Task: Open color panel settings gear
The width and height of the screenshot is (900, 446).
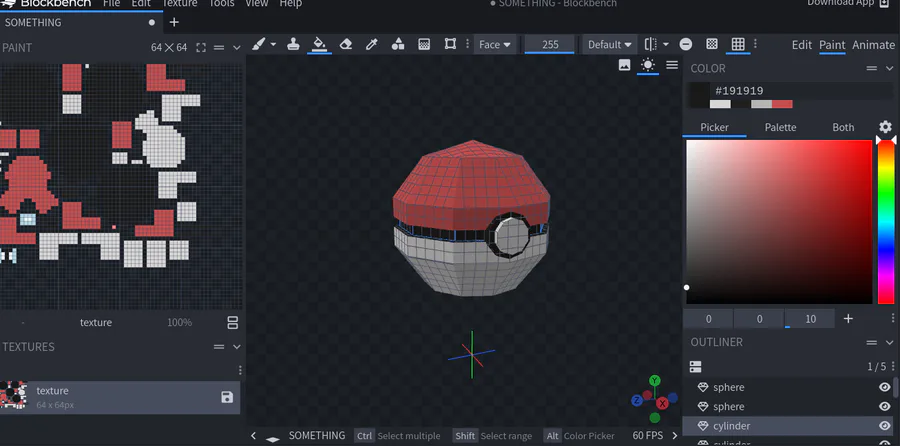Action: click(x=886, y=127)
